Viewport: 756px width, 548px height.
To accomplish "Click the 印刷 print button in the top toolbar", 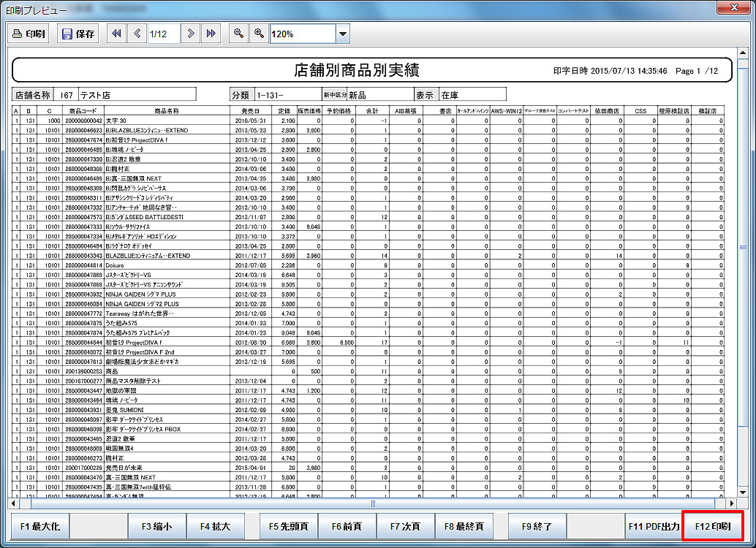I will pyautogui.click(x=29, y=34).
